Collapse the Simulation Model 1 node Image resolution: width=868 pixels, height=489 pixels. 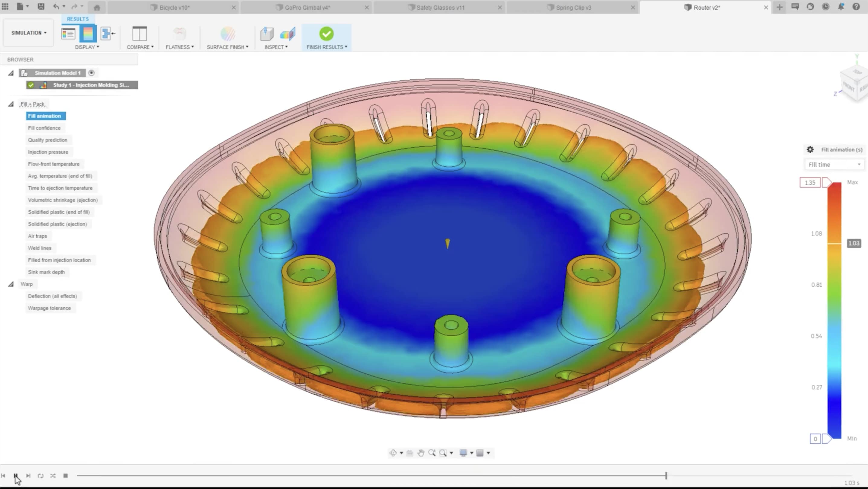pos(11,73)
